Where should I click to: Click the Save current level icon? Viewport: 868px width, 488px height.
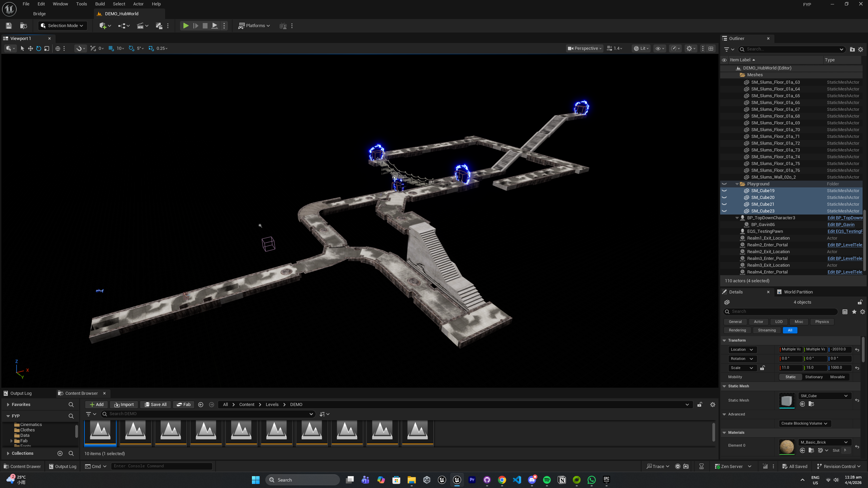[x=9, y=25]
